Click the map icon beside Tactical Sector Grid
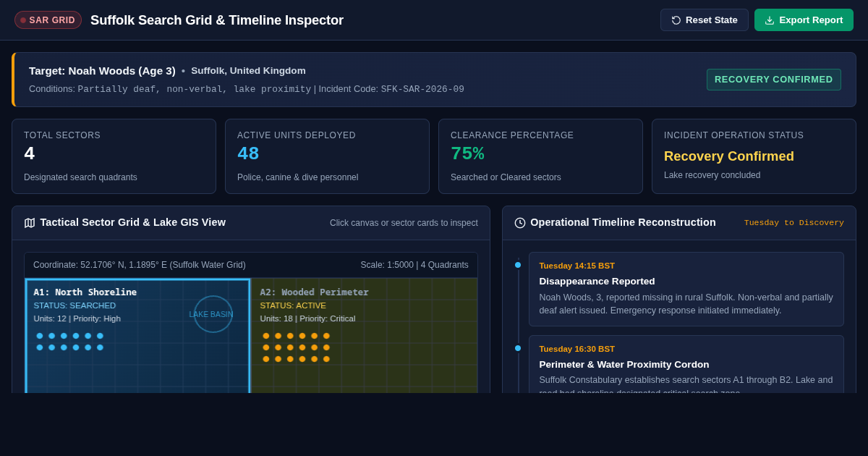The height and width of the screenshot is (456, 868). 30,223
